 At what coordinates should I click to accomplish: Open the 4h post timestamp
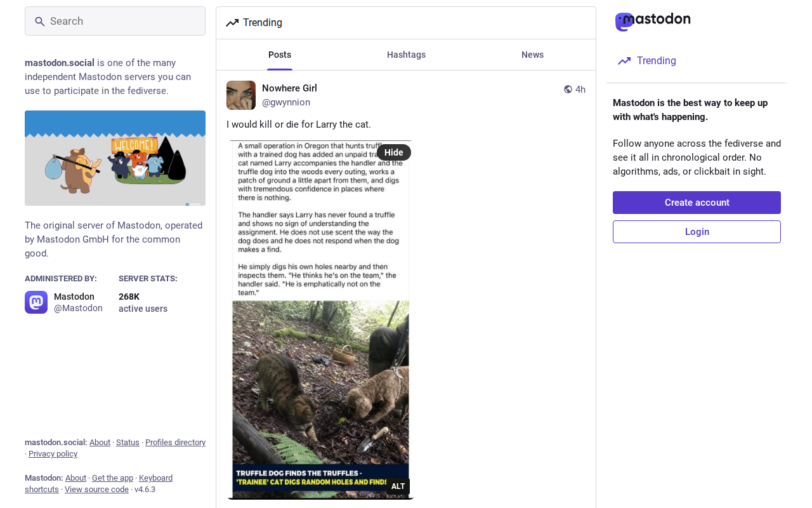coord(580,90)
